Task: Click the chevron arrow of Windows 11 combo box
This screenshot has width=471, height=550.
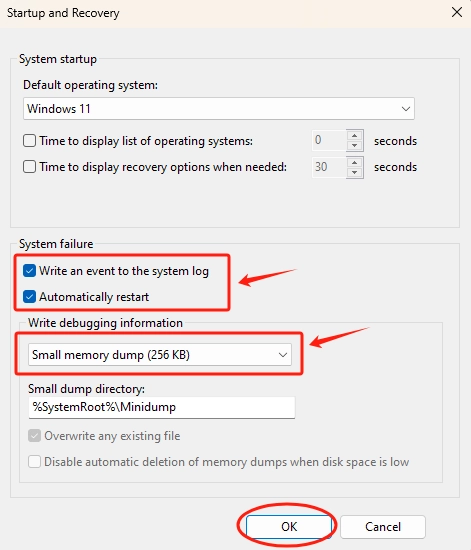Action: point(406,109)
